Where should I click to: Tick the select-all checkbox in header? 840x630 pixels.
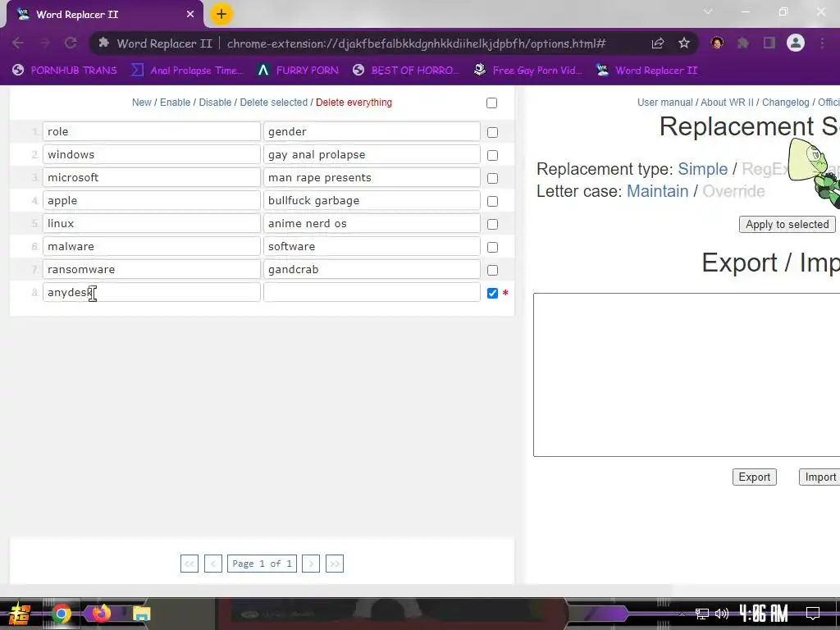pos(492,103)
